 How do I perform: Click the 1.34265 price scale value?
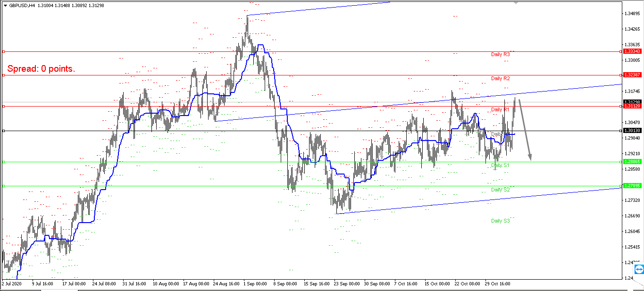[632, 29]
